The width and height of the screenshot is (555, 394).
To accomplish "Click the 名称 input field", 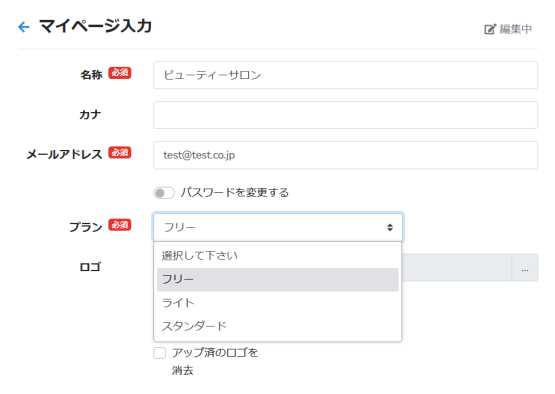I will click(345, 75).
